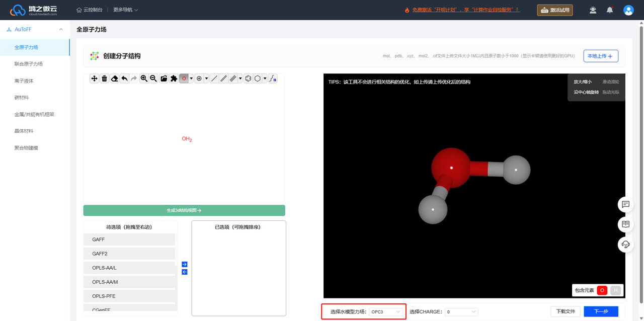Screen dimensions: 644x321
Task: Select GAFF2 in the pending list
Action: [130, 254]
